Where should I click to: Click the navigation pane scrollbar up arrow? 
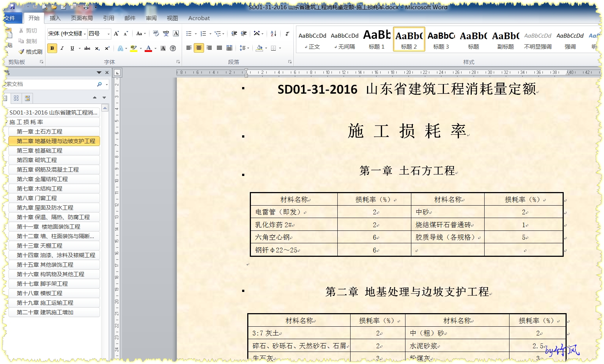(x=105, y=108)
